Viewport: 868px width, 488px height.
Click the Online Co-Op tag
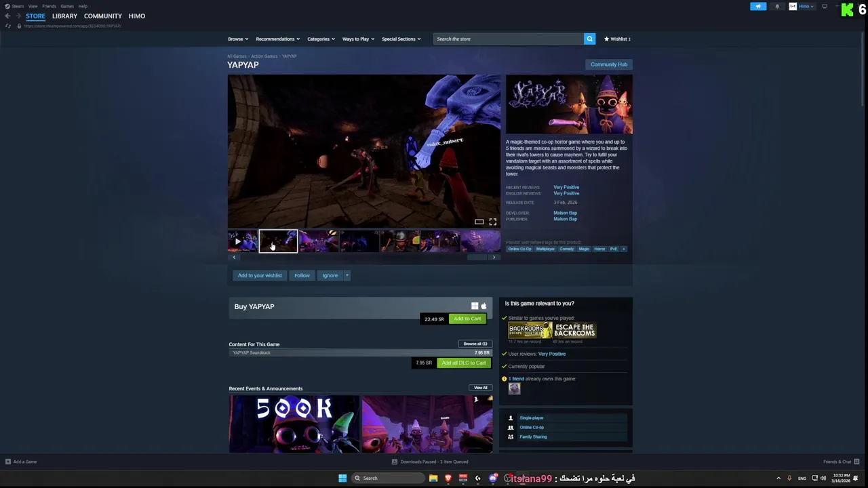click(520, 249)
